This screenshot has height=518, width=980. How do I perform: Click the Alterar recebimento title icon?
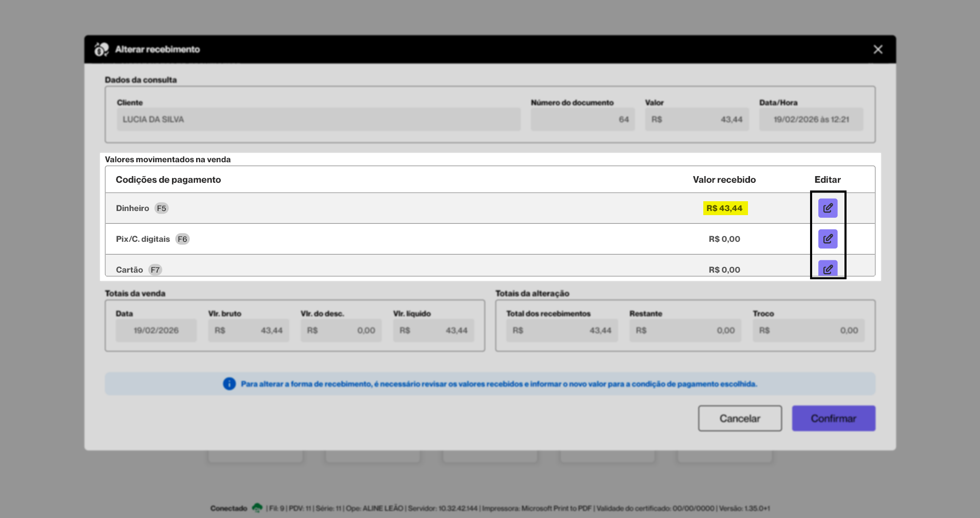tap(101, 49)
